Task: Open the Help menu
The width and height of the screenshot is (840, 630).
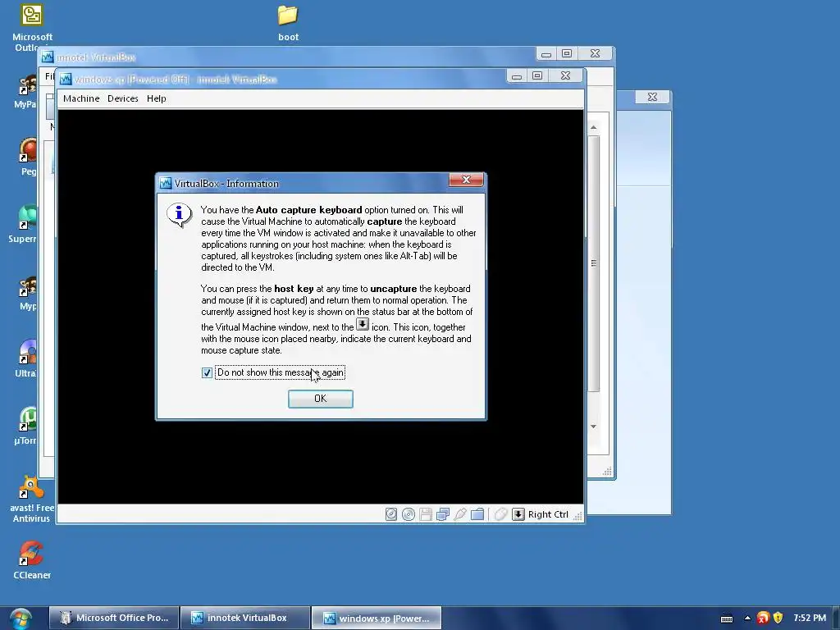Action: (x=157, y=98)
